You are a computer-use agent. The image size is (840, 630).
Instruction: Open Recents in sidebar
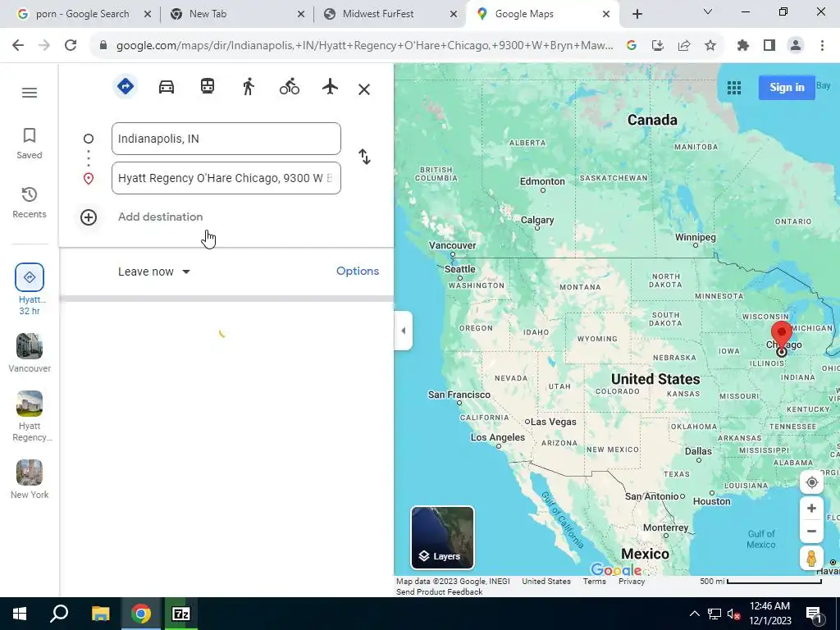tap(30, 203)
